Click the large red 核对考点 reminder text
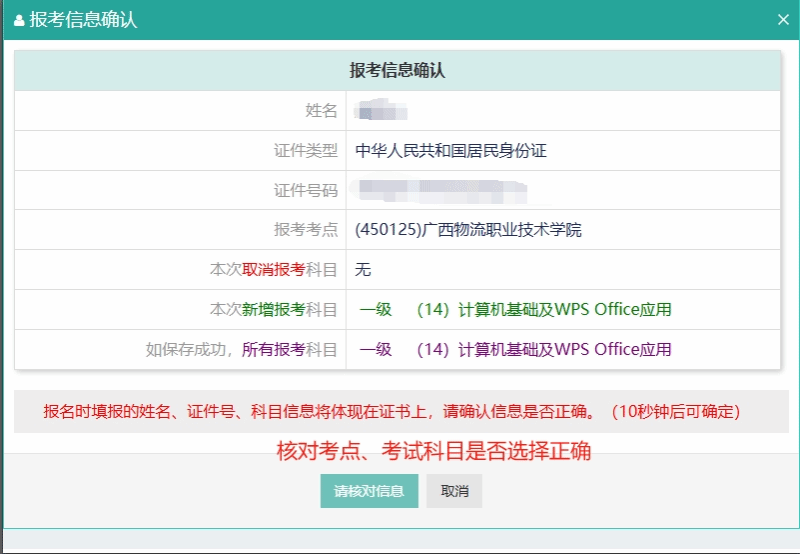The image size is (800, 554). tap(434, 451)
